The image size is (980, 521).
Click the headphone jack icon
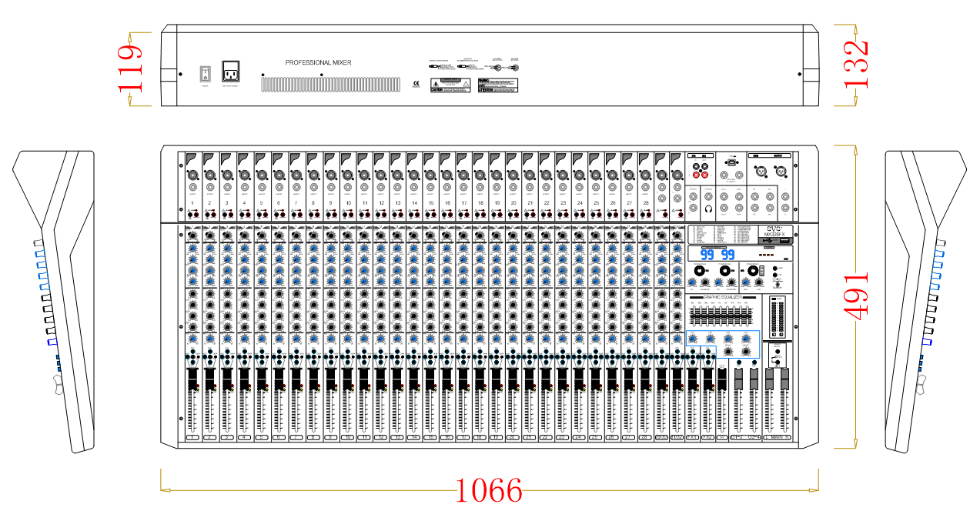(x=708, y=209)
